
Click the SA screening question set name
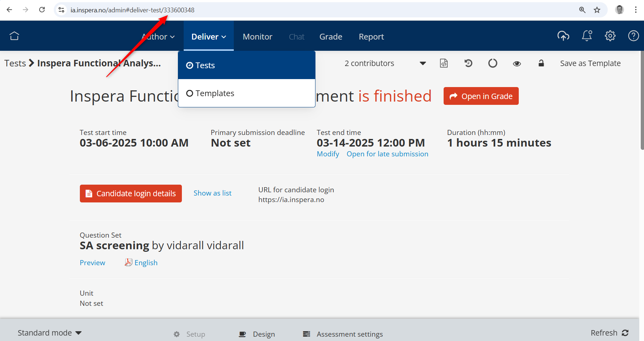(114, 246)
